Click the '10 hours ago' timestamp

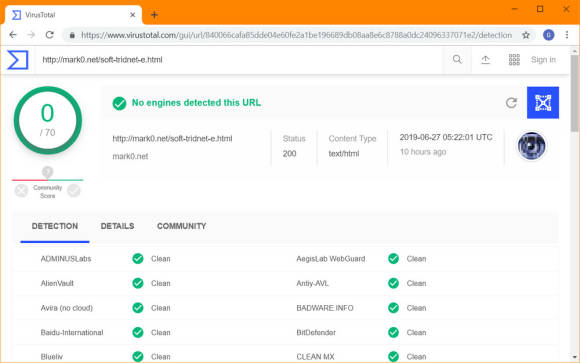pyautogui.click(x=423, y=152)
